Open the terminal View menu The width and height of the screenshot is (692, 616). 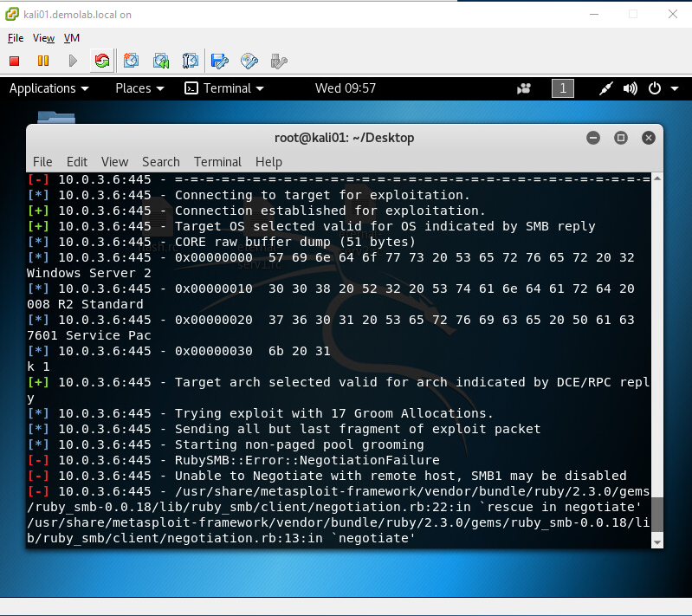(114, 162)
